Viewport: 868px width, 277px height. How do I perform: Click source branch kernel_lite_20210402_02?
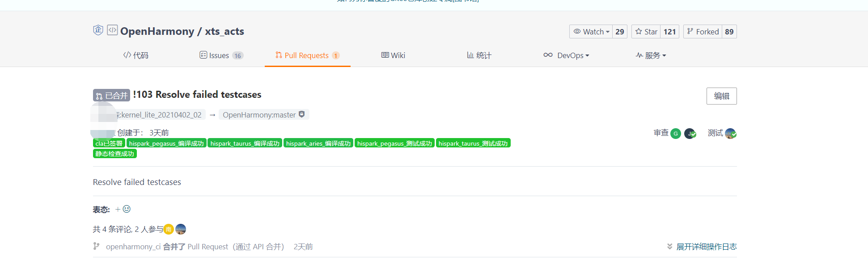(x=160, y=115)
